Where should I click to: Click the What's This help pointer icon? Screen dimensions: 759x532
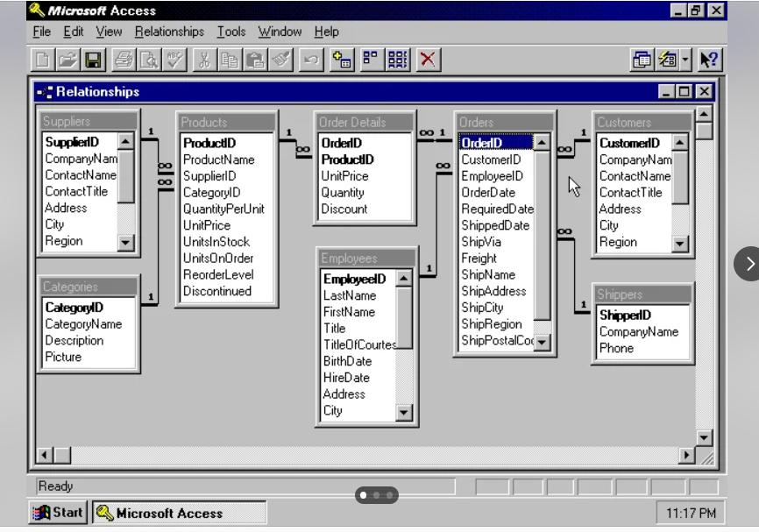click(709, 60)
